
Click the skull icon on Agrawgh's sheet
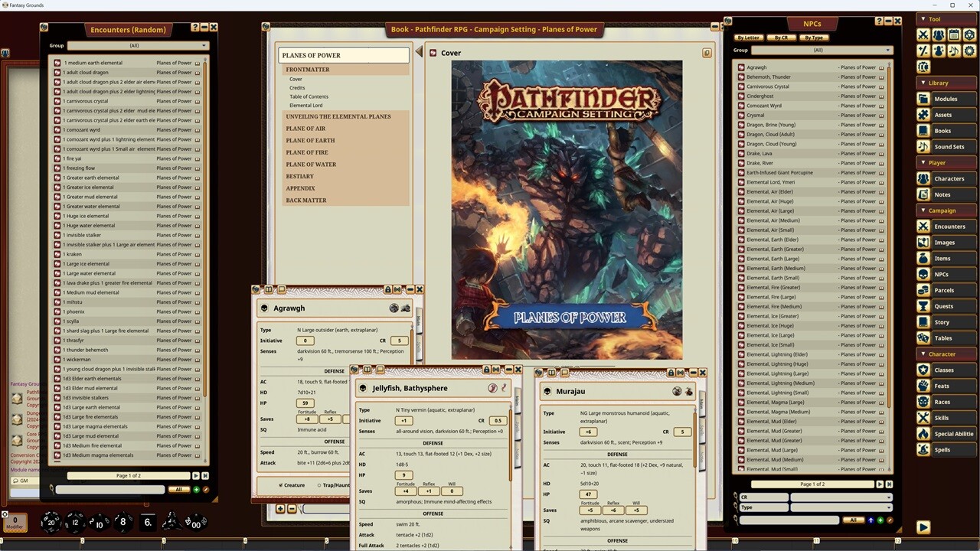[x=264, y=308]
